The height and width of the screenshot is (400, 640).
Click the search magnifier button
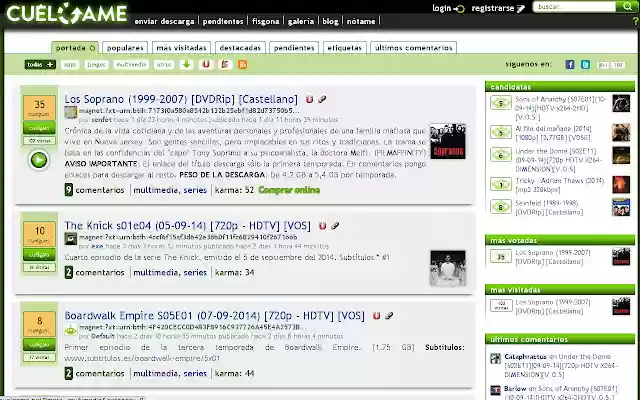point(627,7)
